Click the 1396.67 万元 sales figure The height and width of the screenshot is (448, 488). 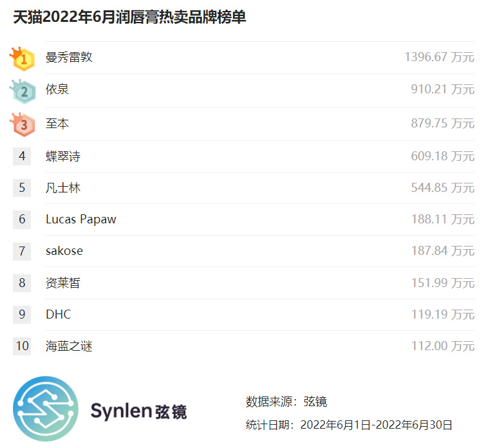click(x=439, y=57)
